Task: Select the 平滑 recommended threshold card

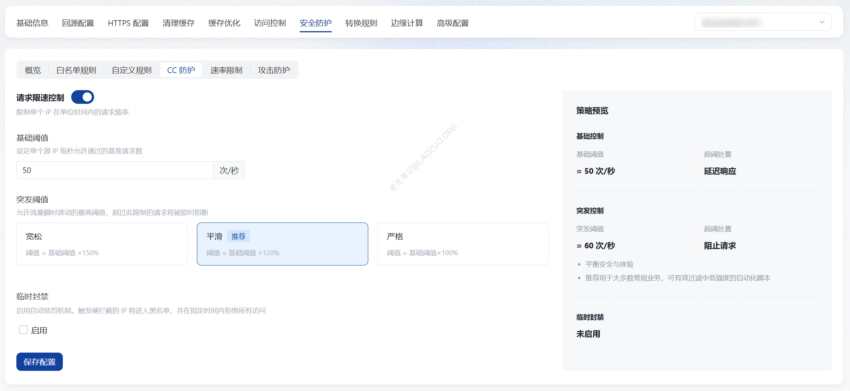Action: [282, 244]
